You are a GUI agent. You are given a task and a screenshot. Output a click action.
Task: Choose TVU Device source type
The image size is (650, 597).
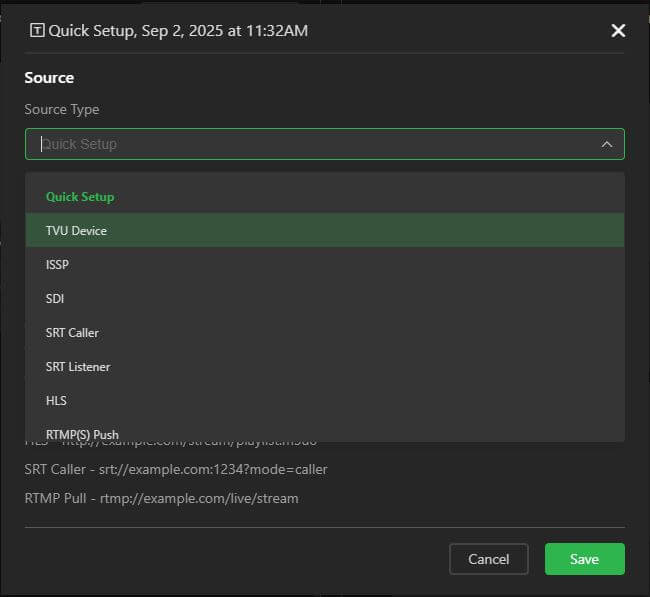tap(76, 231)
